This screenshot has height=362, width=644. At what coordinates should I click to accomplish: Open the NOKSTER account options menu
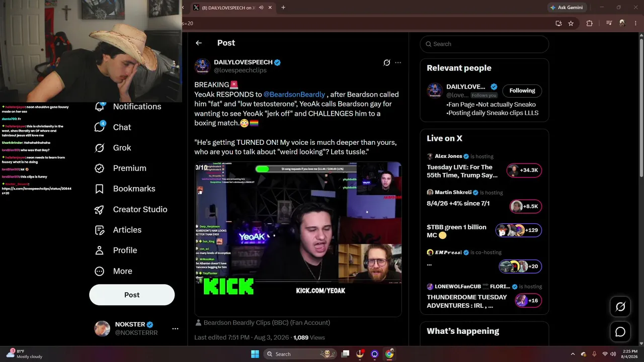(175, 329)
